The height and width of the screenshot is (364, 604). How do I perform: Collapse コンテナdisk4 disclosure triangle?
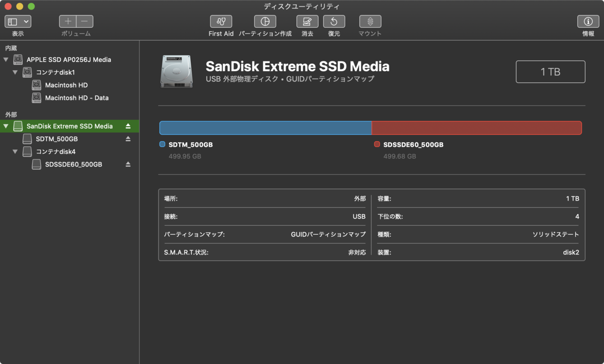tap(15, 151)
